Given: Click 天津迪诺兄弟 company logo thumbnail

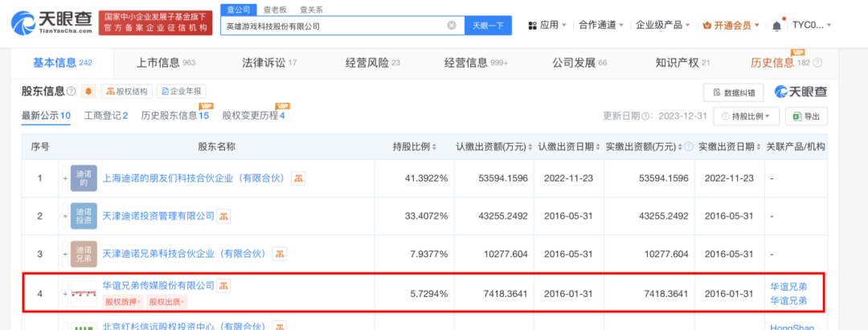Looking at the screenshot, I should click(x=84, y=255).
